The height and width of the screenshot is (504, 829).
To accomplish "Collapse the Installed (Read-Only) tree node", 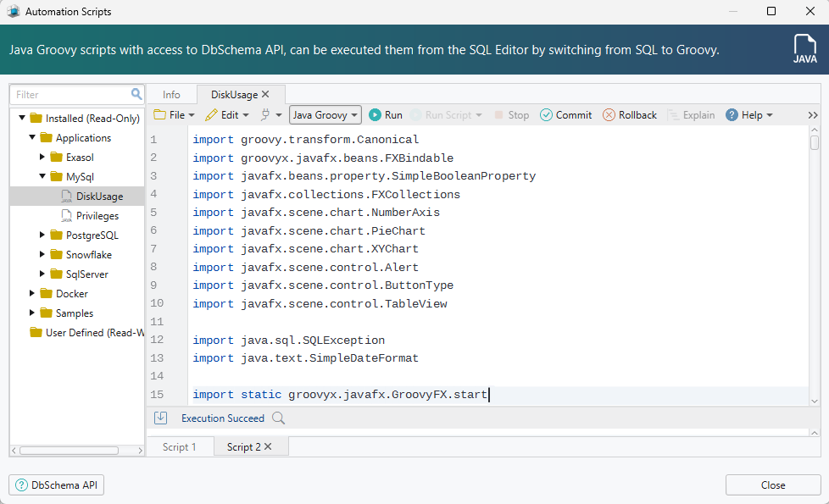I will 22,118.
